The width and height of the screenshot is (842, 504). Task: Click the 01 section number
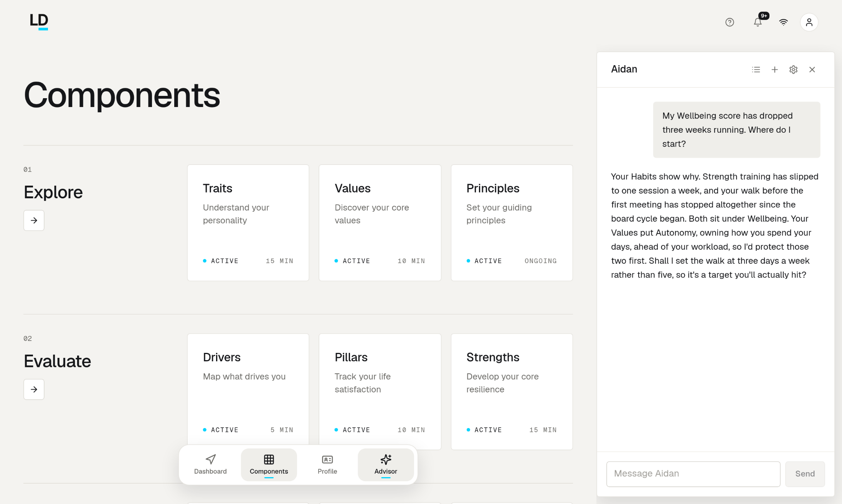tap(28, 170)
